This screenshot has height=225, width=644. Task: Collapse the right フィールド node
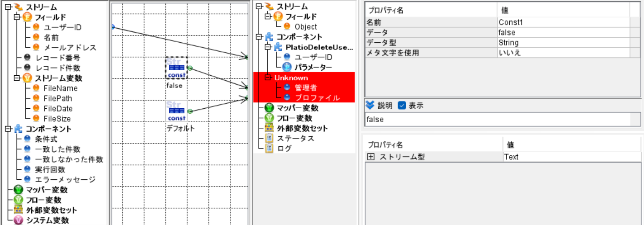click(x=268, y=16)
